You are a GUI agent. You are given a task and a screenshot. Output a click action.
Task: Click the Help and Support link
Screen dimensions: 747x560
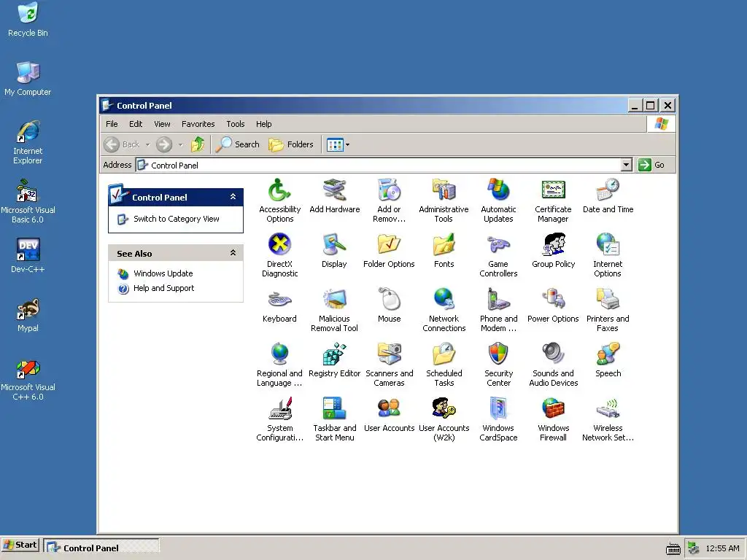[164, 288]
